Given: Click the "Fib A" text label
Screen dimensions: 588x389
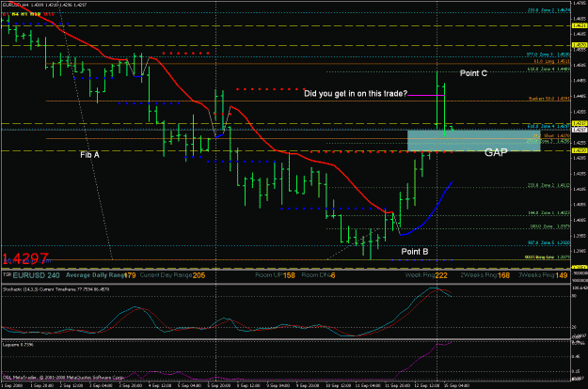Looking at the screenshot, I should point(89,155).
